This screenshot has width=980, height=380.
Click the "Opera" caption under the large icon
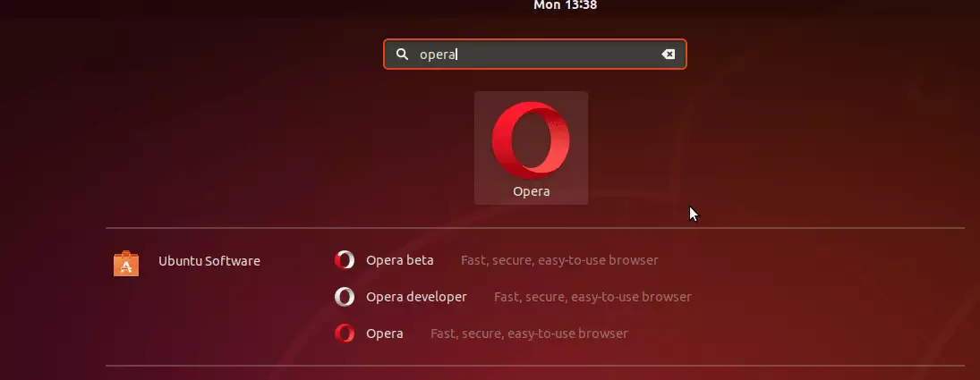coord(532,191)
